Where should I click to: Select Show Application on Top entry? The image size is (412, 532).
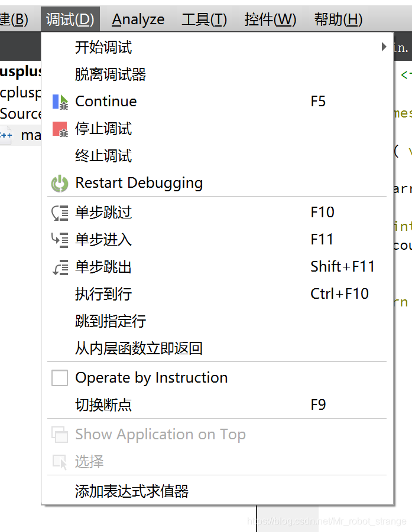pos(218,435)
